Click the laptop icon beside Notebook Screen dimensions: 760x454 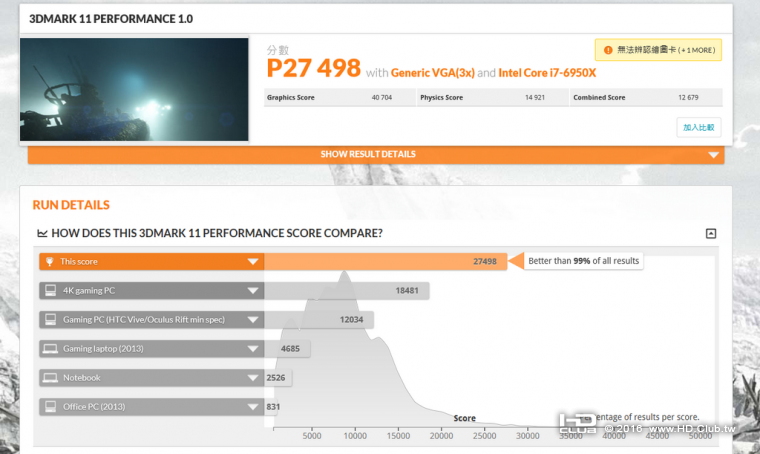click(49, 378)
